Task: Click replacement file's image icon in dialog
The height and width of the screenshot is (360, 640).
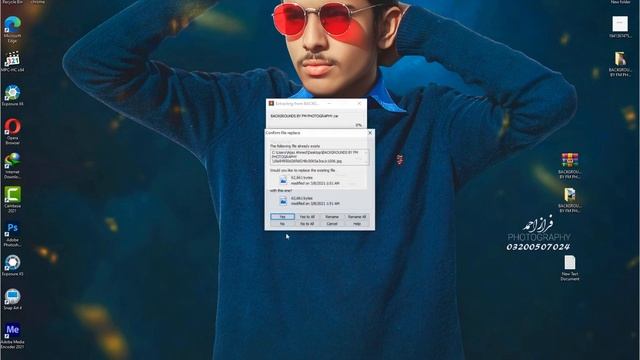Action: coord(283,200)
